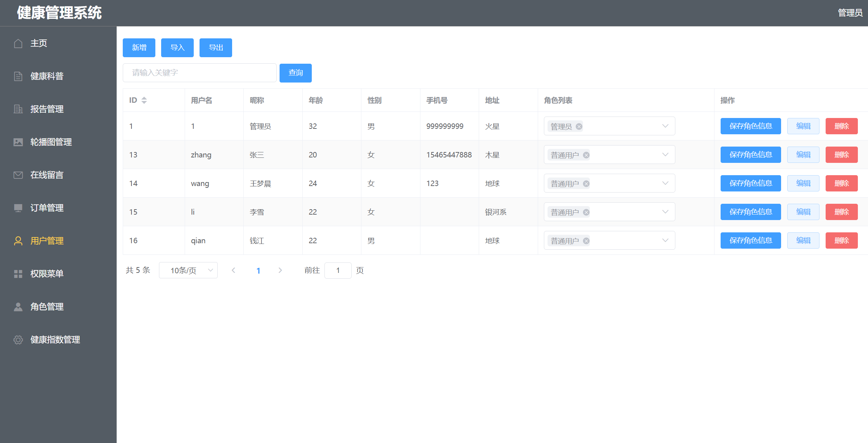Focus the 请输入关键字 search field
This screenshot has width=868, height=443.
(200, 73)
